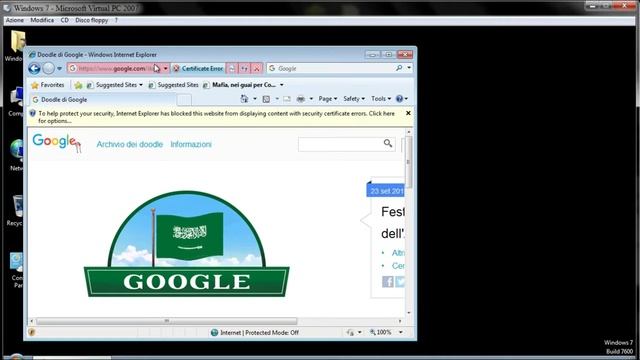Click the Internet Explorer Back button
Screen dimensions: 640x360
coord(34,69)
